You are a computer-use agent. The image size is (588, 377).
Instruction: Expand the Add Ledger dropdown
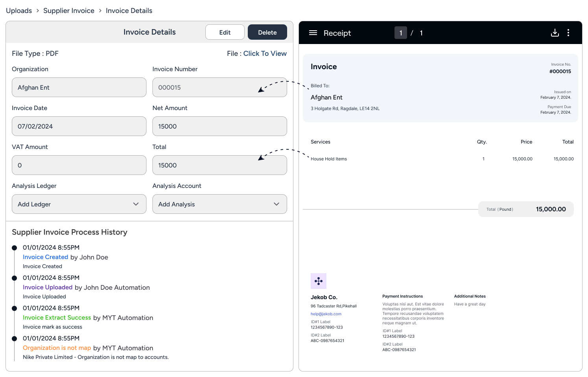79,204
